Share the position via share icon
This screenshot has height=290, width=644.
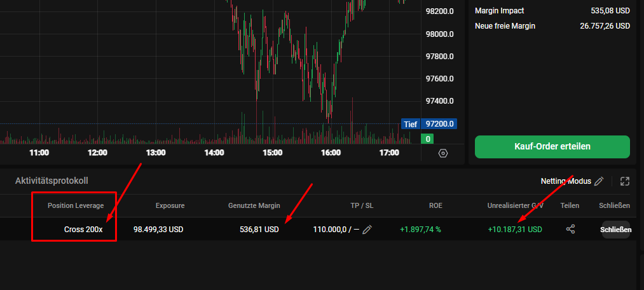[570, 229]
